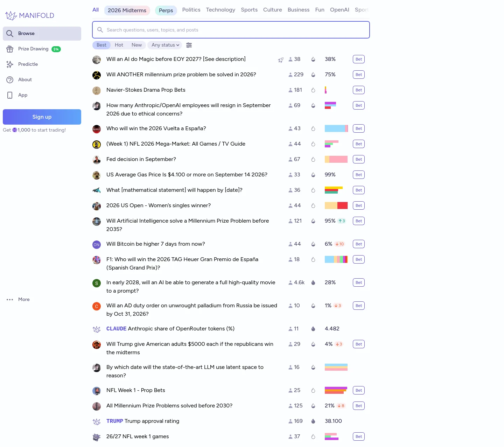Image resolution: width=504 pixels, height=447 pixels.
Task: Click the liquidity droplet icon for Trump approval rating
Action: [x=313, y=421]
